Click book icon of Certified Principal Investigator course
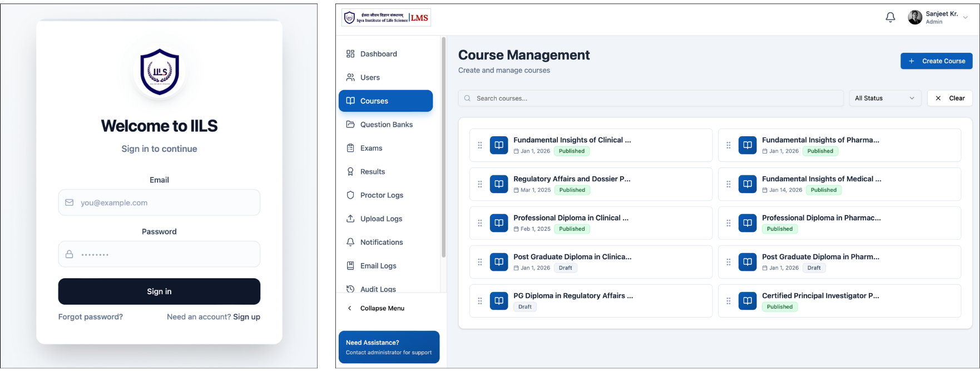The height and width of the screenshot is (371, 980). pyautogui.click(x=747, y=301)
